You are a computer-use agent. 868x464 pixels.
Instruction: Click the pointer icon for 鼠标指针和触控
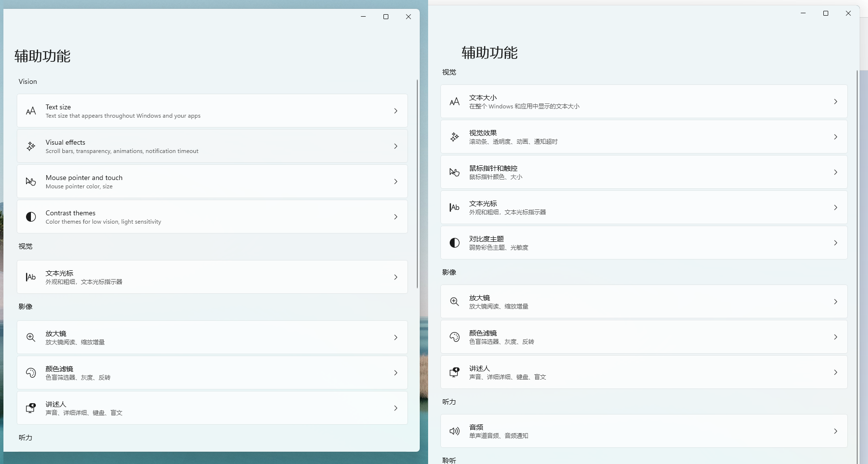pos(455,172)
